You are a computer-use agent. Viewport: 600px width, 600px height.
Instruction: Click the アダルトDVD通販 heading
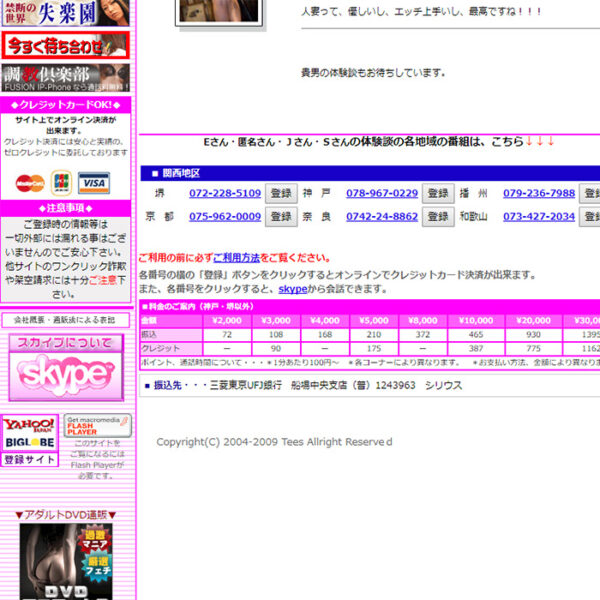tap(65, 515)
